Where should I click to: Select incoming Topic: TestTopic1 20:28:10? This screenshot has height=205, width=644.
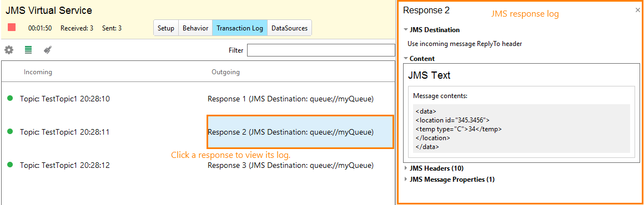65,99
